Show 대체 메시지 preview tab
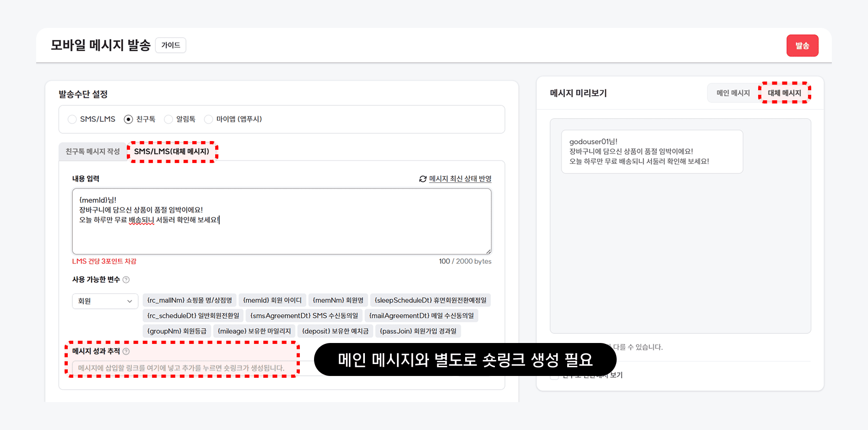Screen dimensions: 868x430 784,93
